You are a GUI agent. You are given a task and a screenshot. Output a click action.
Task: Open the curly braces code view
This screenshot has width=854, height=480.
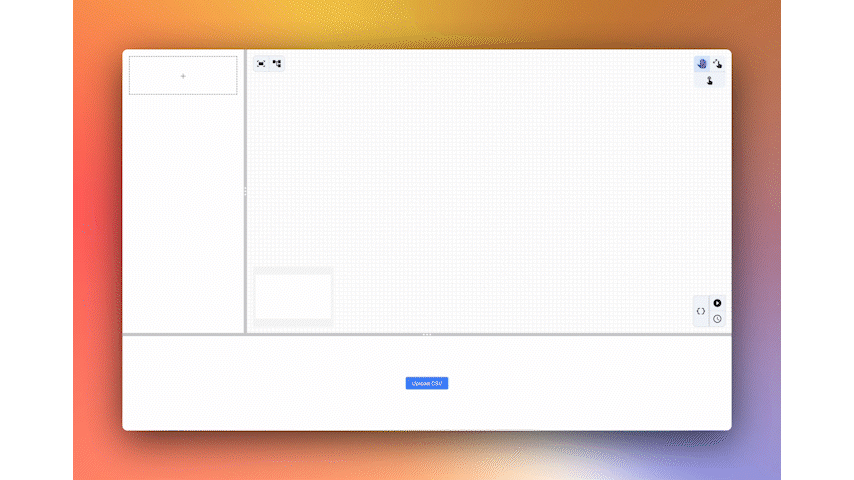click(x=701, y=311)
